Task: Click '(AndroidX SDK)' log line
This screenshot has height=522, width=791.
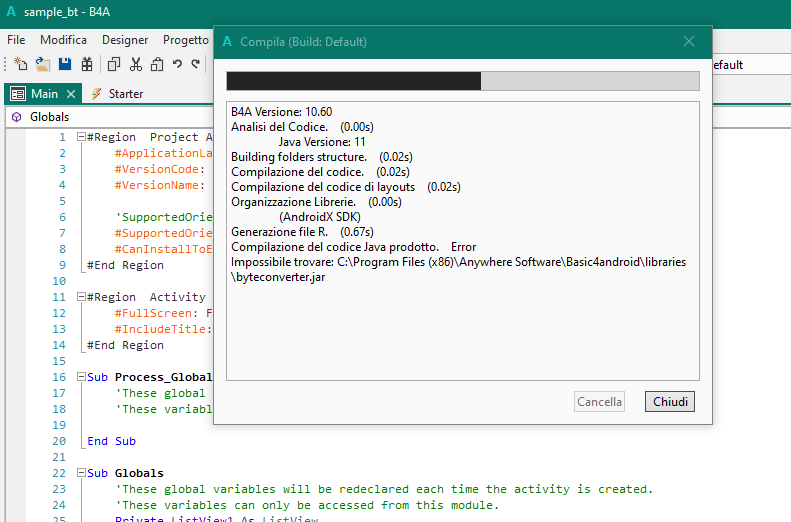Action: [320, 217]
